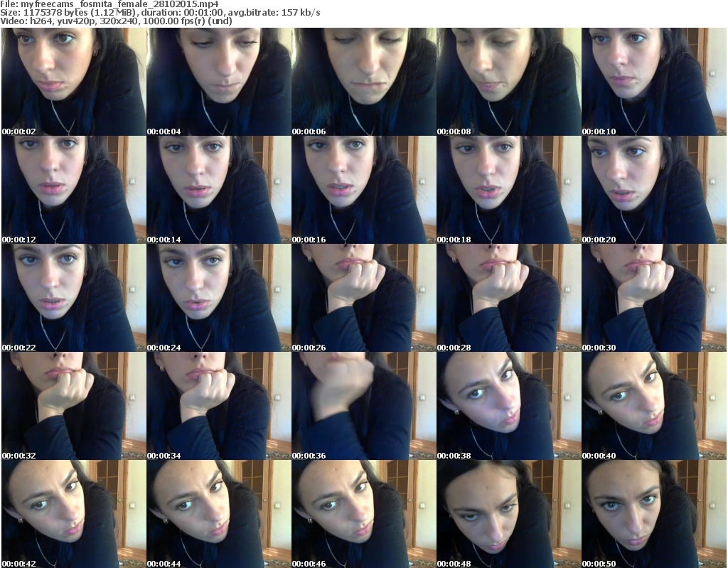728x568 pixels.
Task: Choose the blurry thumbnail timestamped 00:00:36
Action: pyautogui.click(x=363, y=406)
